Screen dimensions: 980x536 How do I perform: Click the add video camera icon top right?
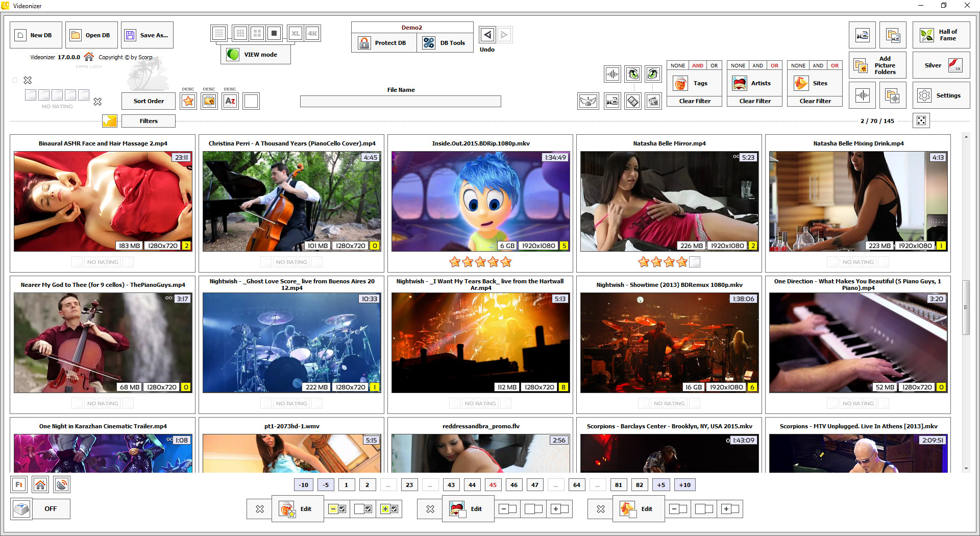(863, 35)
